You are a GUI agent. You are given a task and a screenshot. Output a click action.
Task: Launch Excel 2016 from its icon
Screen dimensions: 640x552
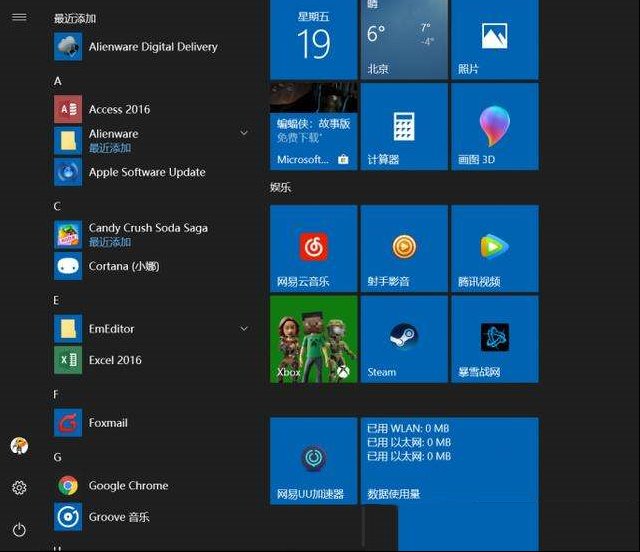[x=68, y=360]
